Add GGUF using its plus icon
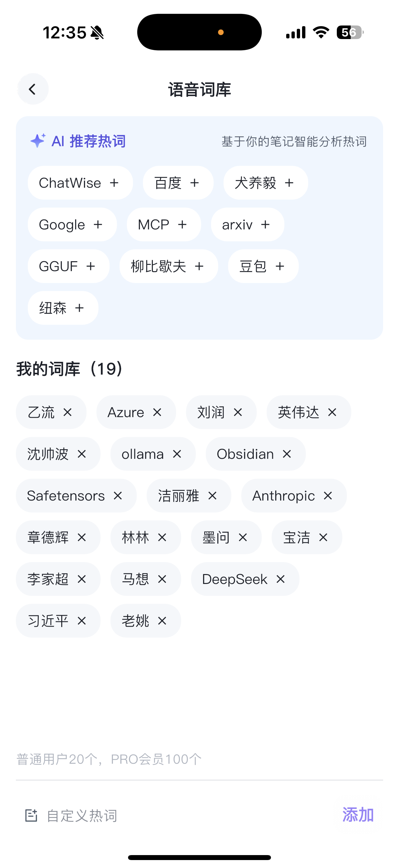This screenshot has height=868, width=399. (91, 266)
